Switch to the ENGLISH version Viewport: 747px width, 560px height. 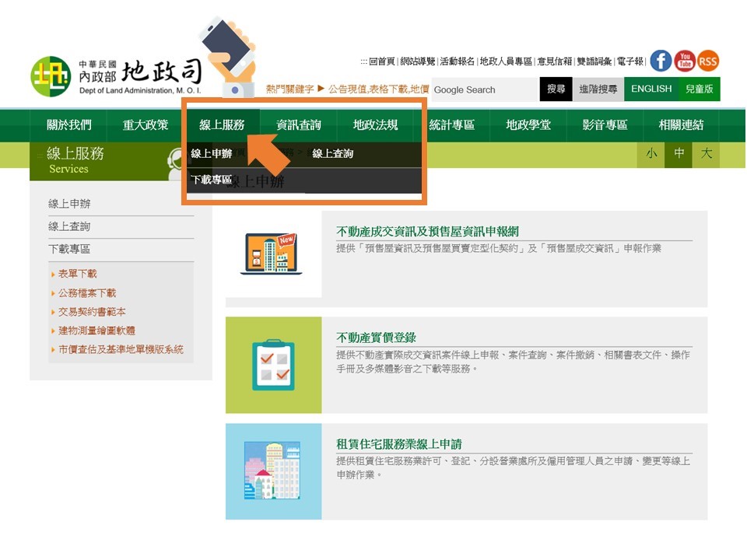(651, 89)
